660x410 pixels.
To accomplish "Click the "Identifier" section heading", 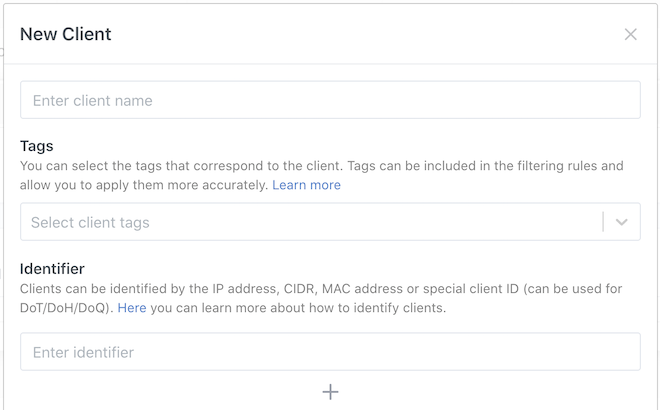I will (x=52, y=268).
